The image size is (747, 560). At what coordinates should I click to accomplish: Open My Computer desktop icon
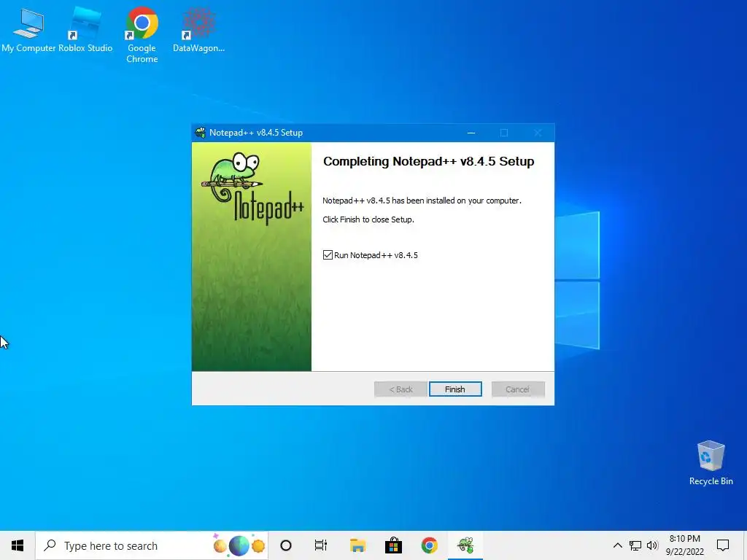pyautogui.click(x=28, y=30)
